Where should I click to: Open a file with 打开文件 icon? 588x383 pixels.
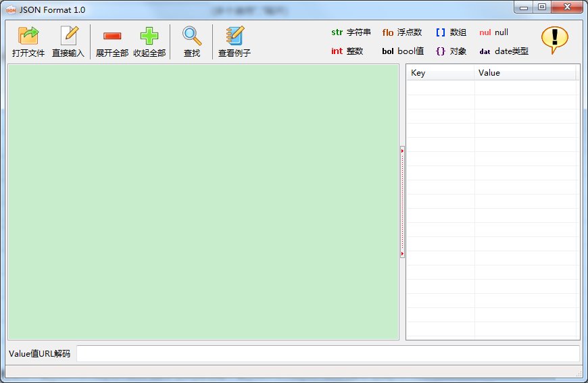(28, 36)
